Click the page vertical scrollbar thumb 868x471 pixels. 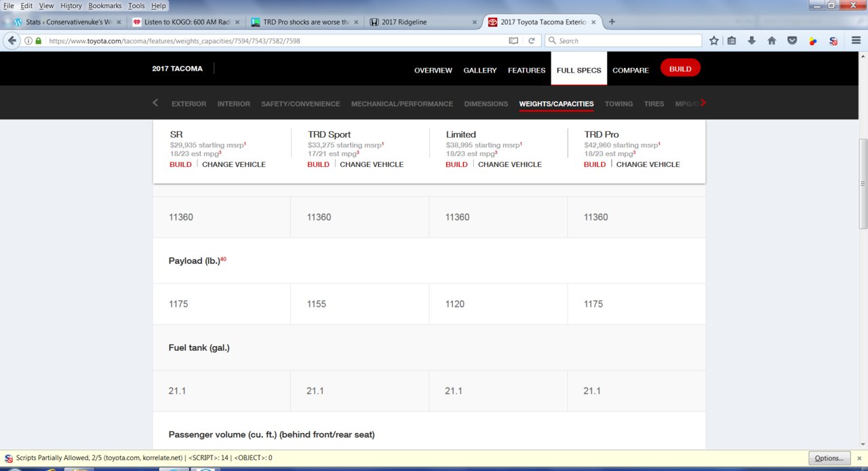pos(863,184)
